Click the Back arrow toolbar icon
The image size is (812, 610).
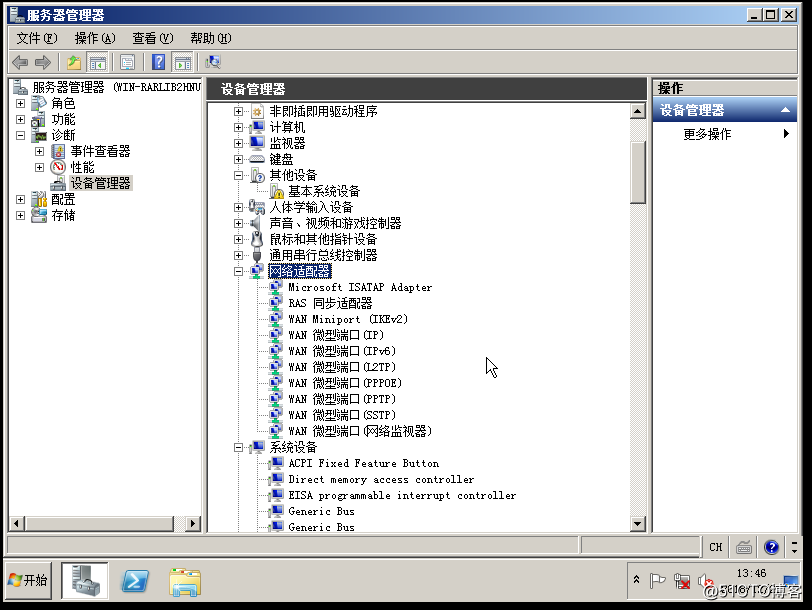[x=20, y=63]
